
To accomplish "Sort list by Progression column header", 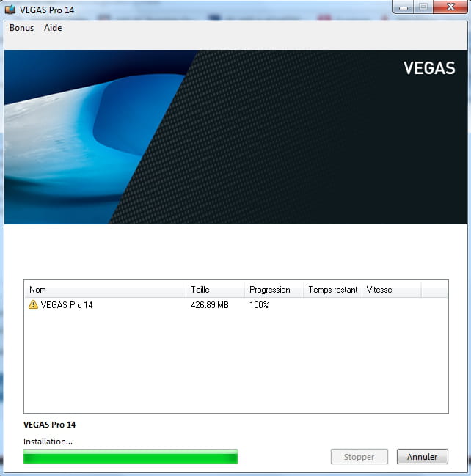I will [x=274, y=290].
